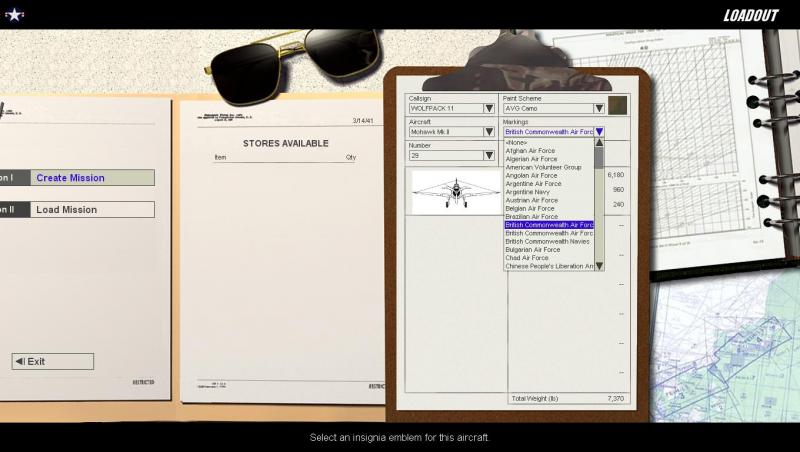Select British Commonwealth Navies markings

[549, 241]
